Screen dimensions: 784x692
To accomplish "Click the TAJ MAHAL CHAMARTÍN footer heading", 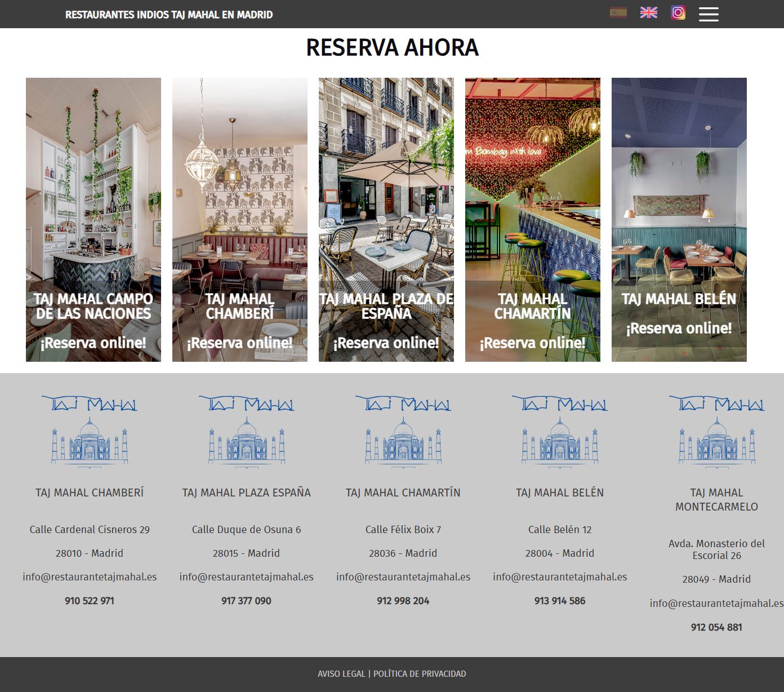I will [403, 493].
